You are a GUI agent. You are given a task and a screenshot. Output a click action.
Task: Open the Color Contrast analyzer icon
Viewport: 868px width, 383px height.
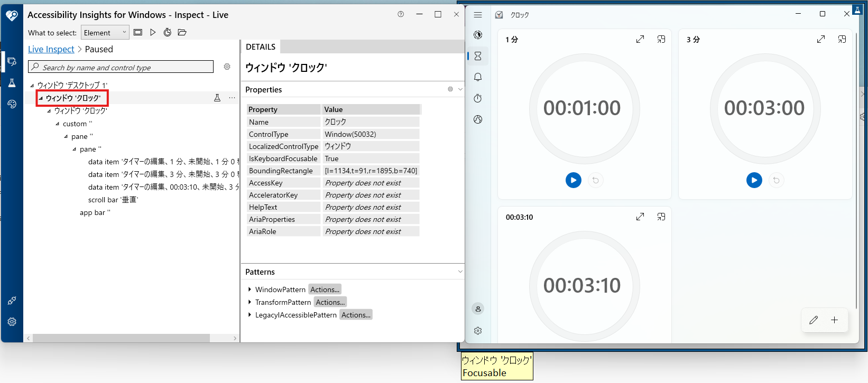tap(12, 104)
